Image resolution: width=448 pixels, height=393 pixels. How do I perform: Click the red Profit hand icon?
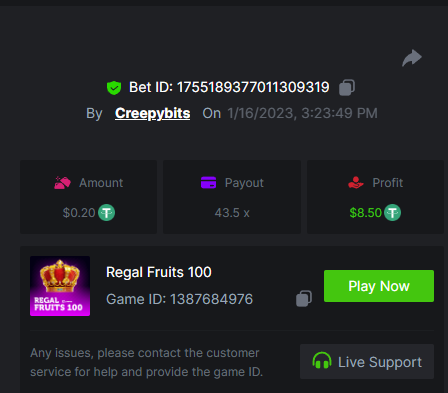[356, 183]
